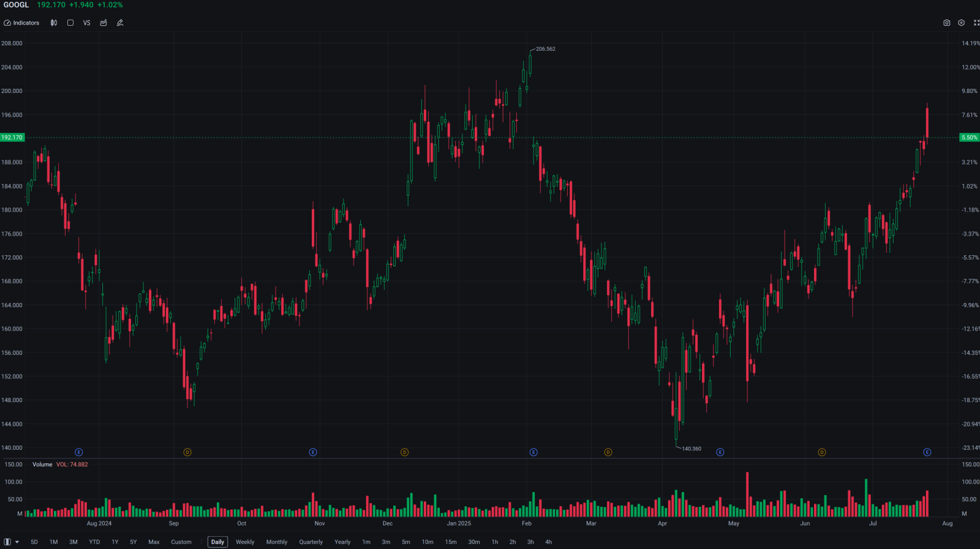Select the pencil drawing tool
Viewport: 980px width, 549px height.
click(120, 23)
